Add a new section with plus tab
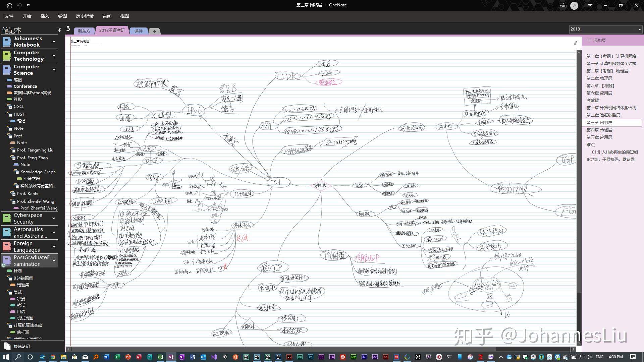Image resolution: width=644 pixels, height=362 pixels. point(154,31)
